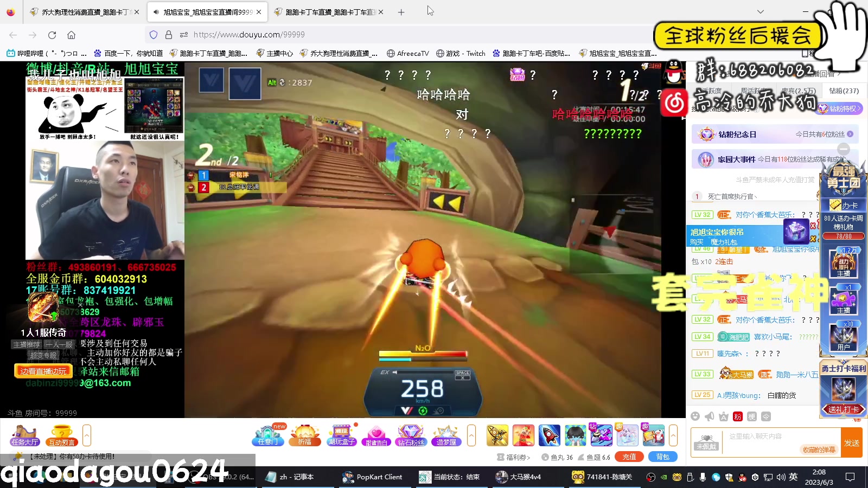
Task: Open the list all tabs dropdown
Action: coord(761,12)
